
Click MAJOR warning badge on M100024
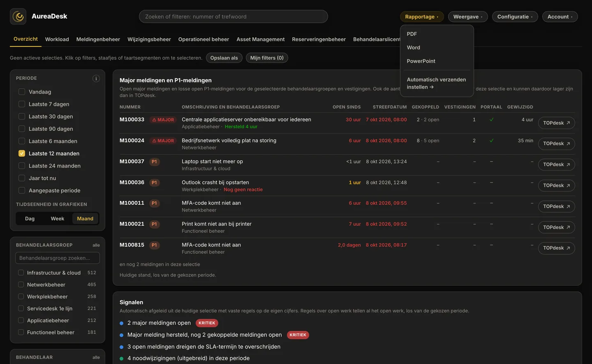163,141
